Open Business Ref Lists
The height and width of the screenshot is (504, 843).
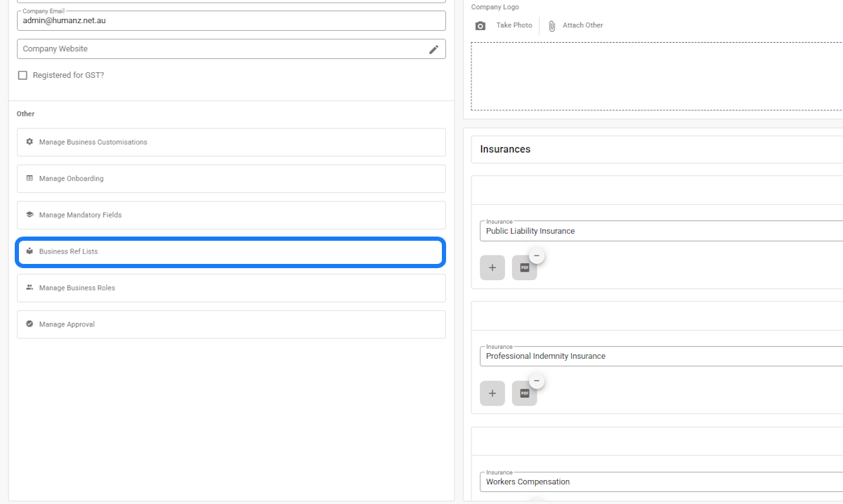pos(231,251)
